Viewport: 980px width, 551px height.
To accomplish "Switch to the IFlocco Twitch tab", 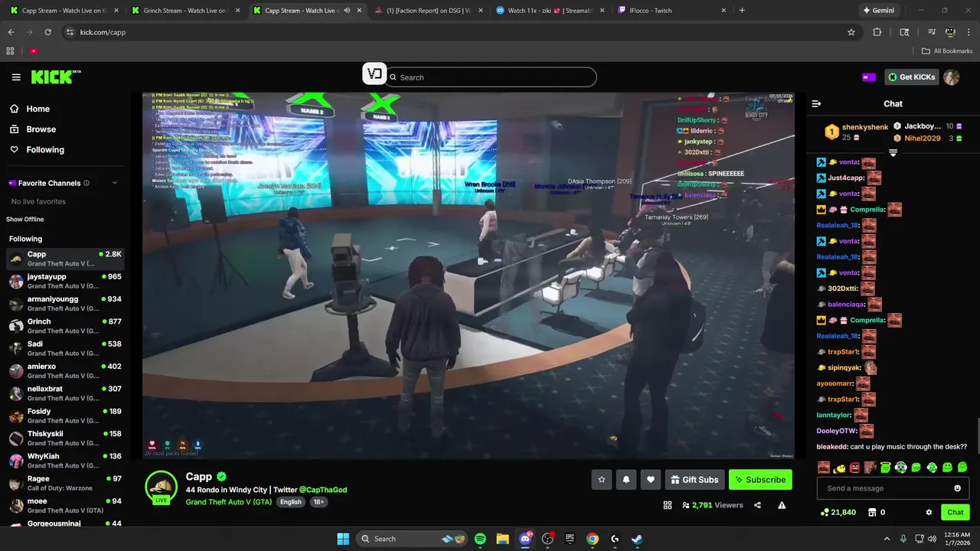I will pyautogui.click(x=671, y=11).
